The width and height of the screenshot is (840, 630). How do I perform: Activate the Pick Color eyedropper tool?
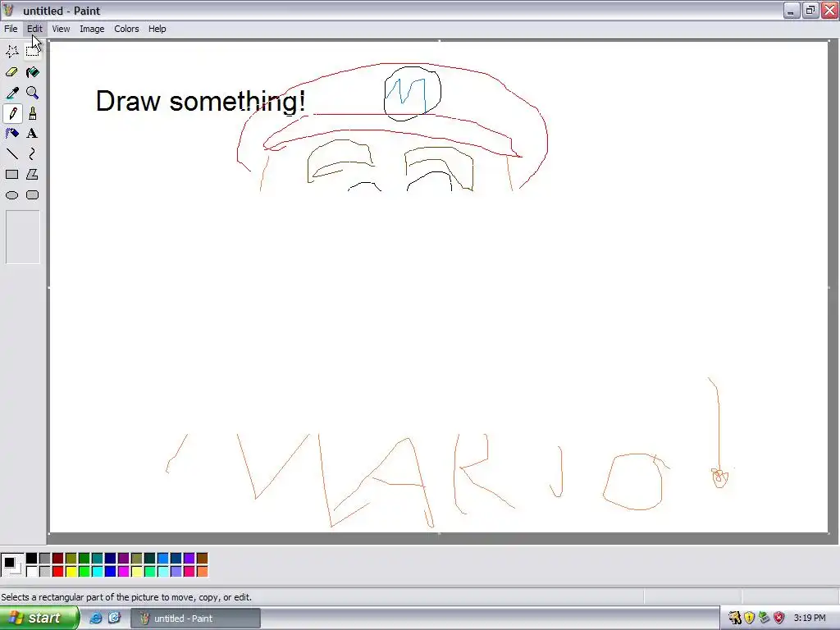(x=11, y=93)
